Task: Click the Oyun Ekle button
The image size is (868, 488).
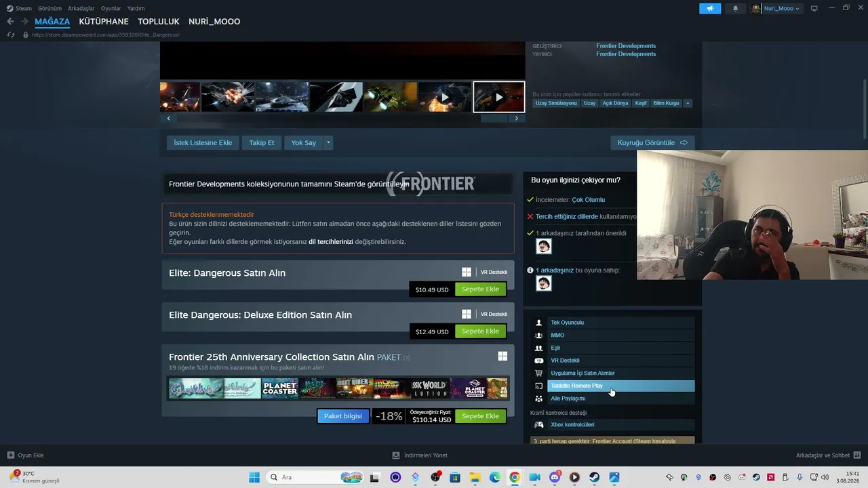Action: 26,455
